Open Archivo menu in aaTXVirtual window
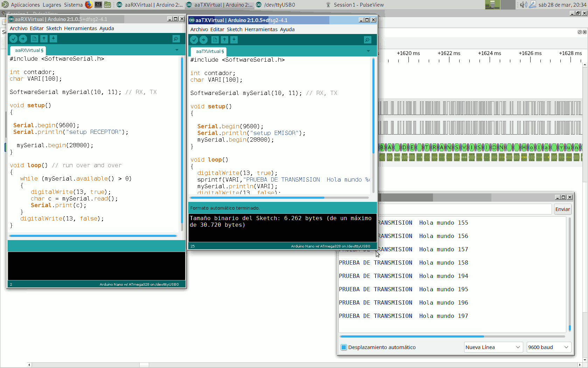 click(199, 29)
